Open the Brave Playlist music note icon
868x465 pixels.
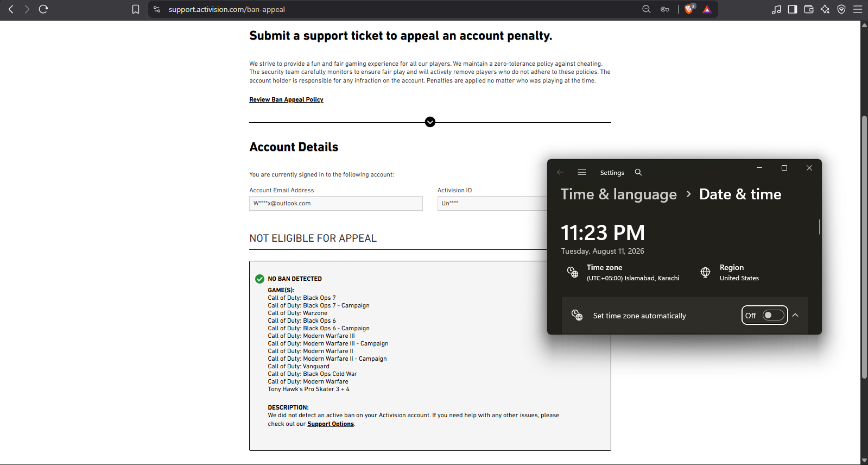tap(776, 9)
